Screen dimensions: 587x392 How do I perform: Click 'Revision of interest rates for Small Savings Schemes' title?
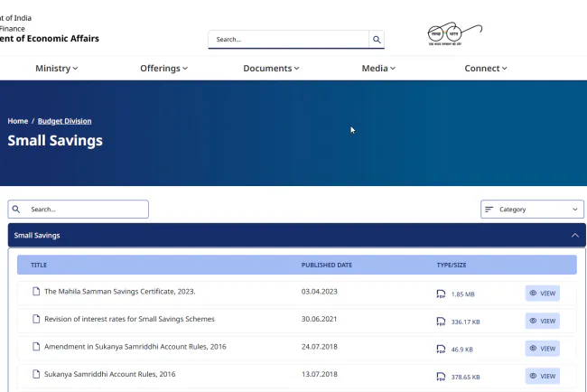point(129,319)
